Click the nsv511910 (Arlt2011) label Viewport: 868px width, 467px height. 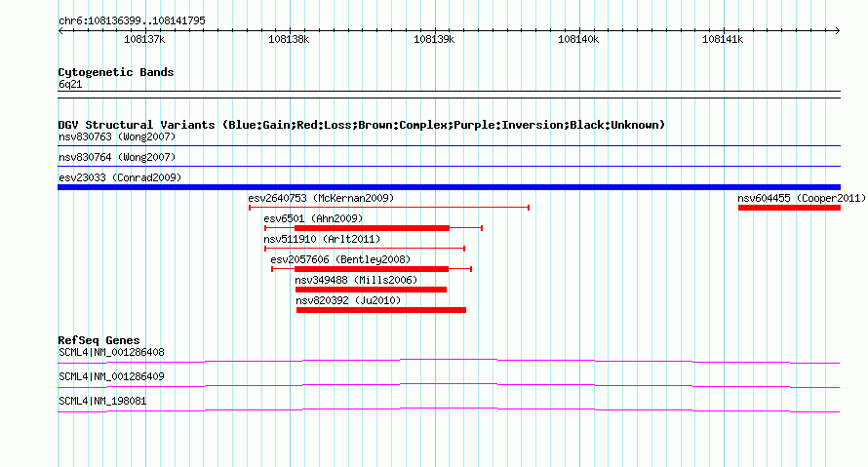[x=322, y=239]
